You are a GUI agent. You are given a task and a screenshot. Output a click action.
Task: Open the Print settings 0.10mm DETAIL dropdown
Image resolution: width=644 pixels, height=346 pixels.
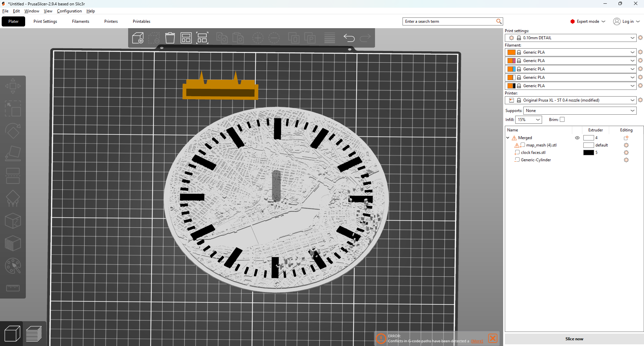coord(571,38)
